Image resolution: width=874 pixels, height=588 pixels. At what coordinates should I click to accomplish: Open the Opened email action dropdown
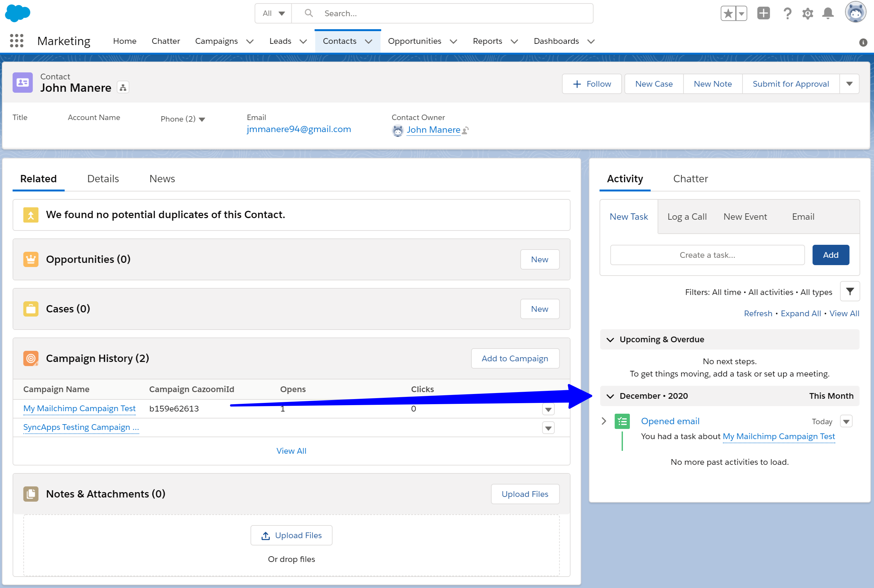pyautogui.click(x=846, y=421)
